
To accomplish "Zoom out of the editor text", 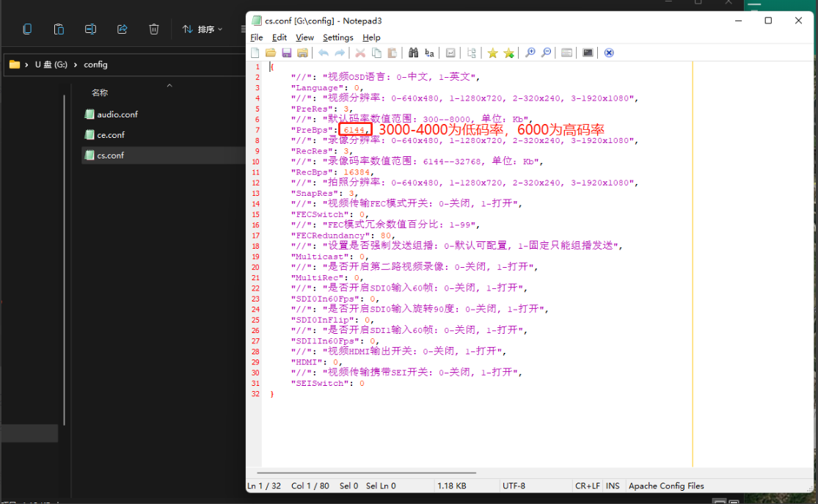I will pos(547,53).
